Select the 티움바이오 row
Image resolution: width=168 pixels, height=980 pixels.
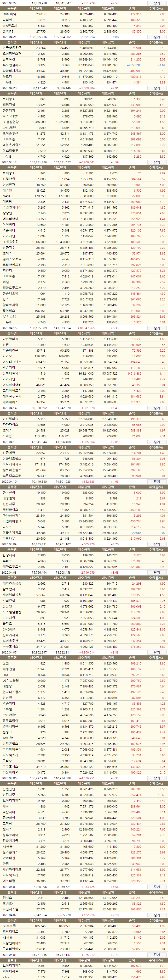tap(84, 773)
